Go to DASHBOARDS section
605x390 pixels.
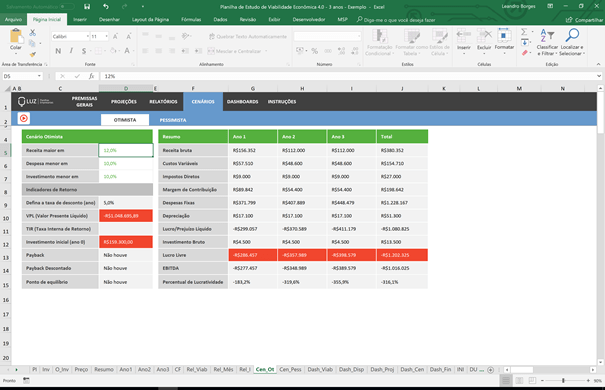point(242,102)
